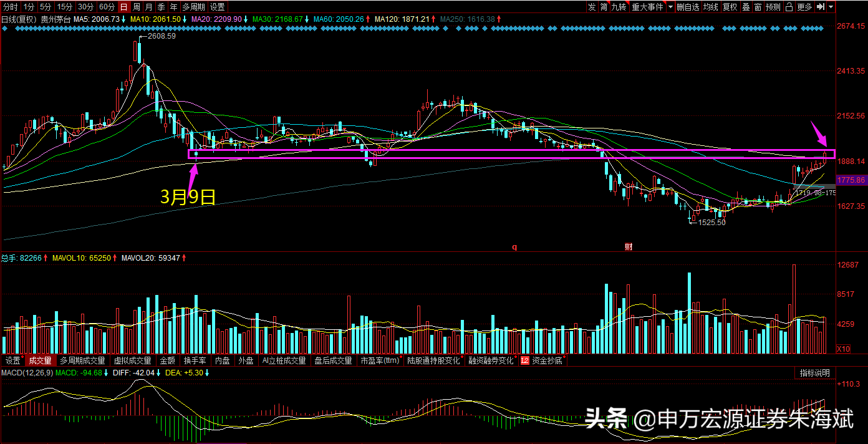Select the L2 资金抄底 indicator tab
This screenshot has height=444, width=868.
(541, 360)
